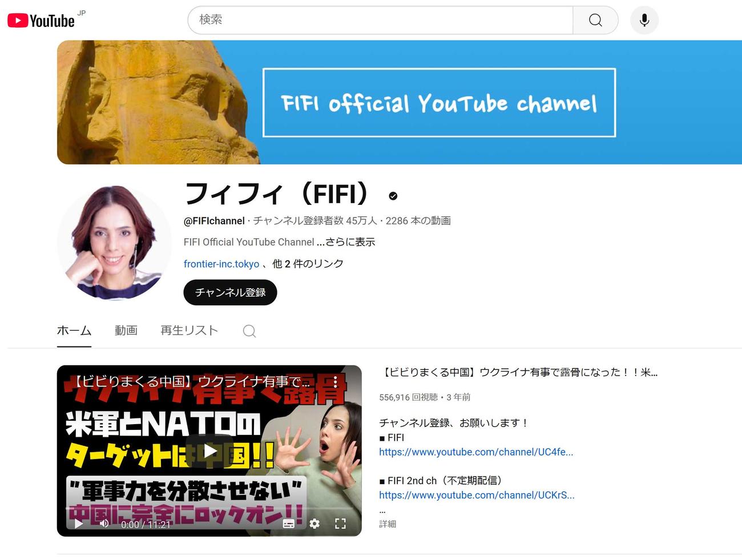Screen dimensions: 742x560
Task: Click the center play button on video
Action: tap(209, 451)
